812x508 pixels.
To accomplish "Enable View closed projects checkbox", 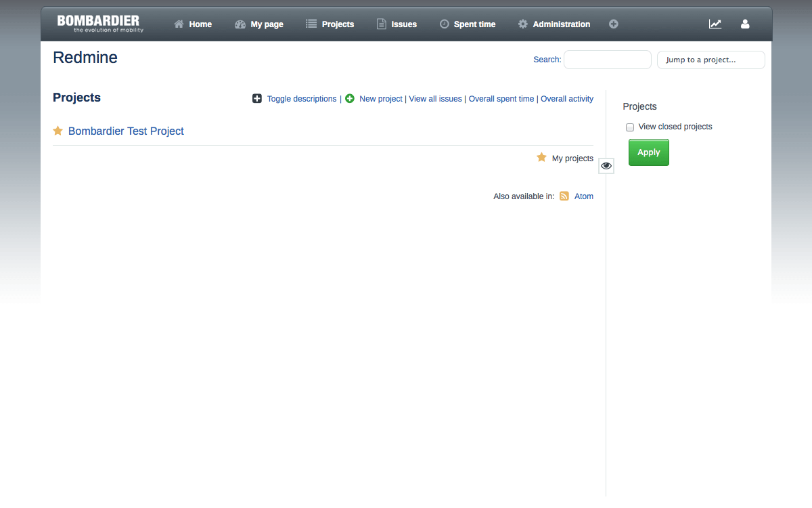I will (x=630, y=127).
